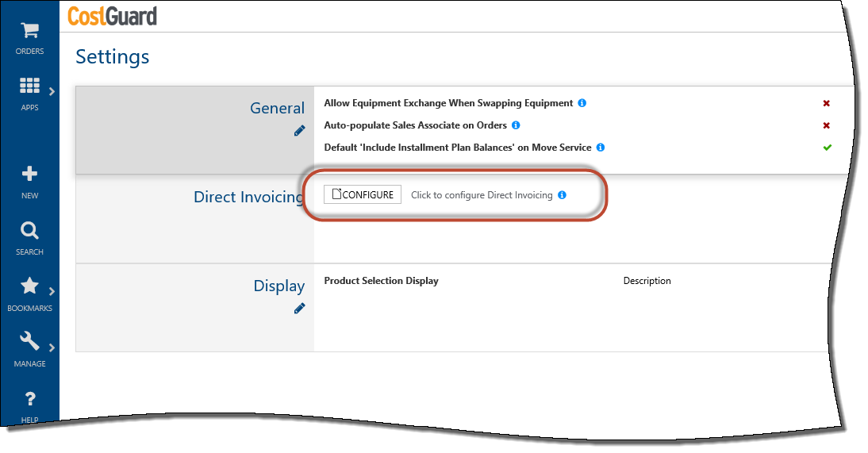Image resolution: width=868 pixels, height=453 pixels.
Task: Toggle green check for Installment Plan Balances
Action: coord(827,148)
